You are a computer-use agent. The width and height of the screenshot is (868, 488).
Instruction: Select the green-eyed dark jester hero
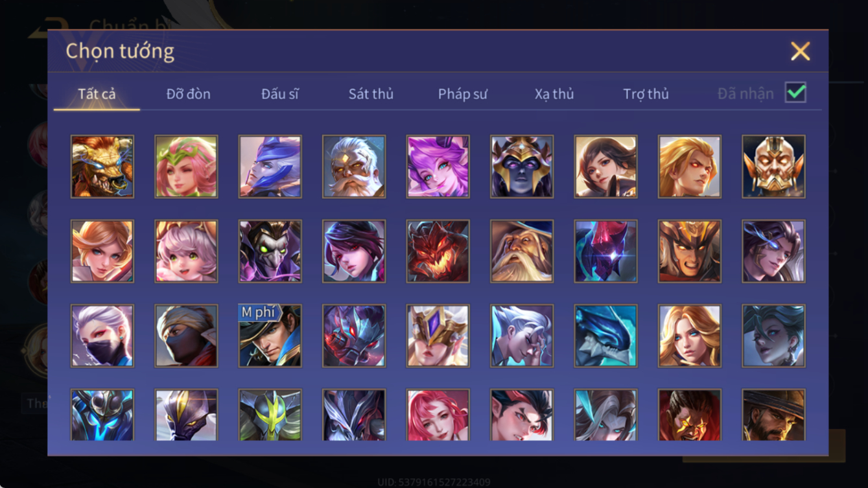click(270, 251)
